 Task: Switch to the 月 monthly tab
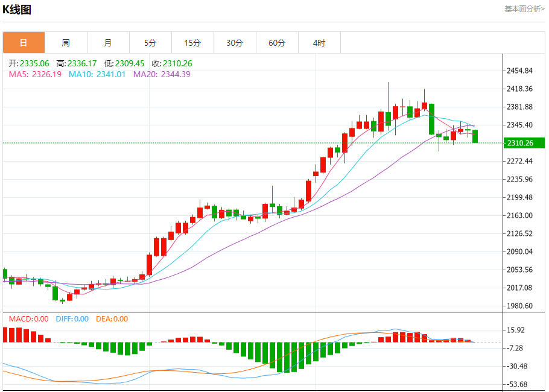108,43
